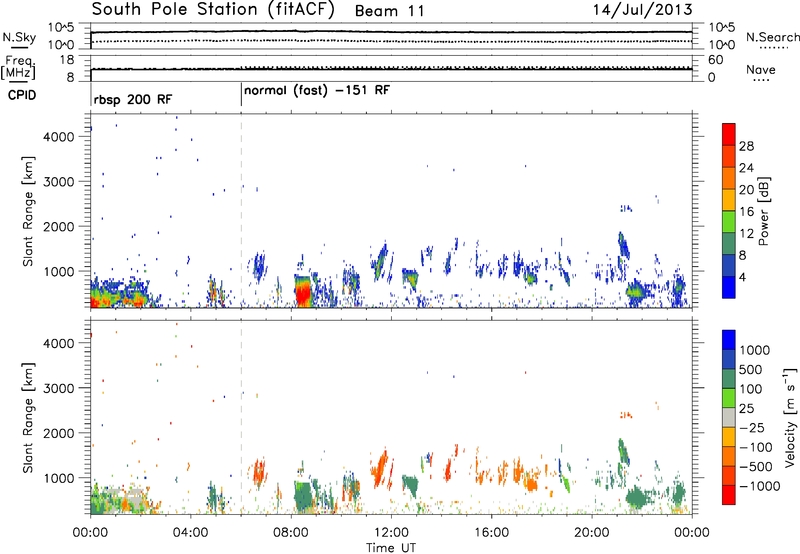Click the dashed CPID change line in the power panel
The width and height of the screenshot is (800, 554).
point(241,211)
